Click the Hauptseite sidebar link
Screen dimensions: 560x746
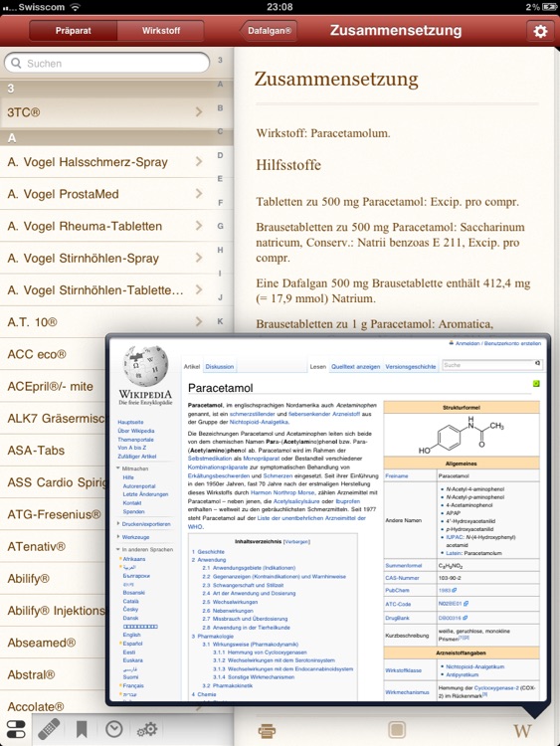click(130, 422)
